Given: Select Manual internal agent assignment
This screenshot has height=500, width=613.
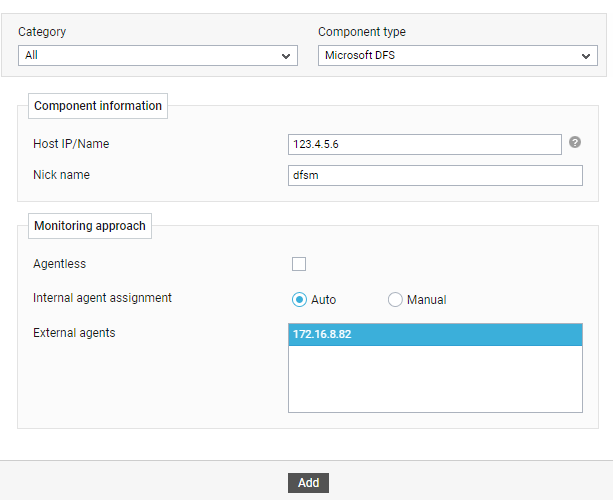Looking at the screenshot, I should pyautogui.click(x=395, y=300).
